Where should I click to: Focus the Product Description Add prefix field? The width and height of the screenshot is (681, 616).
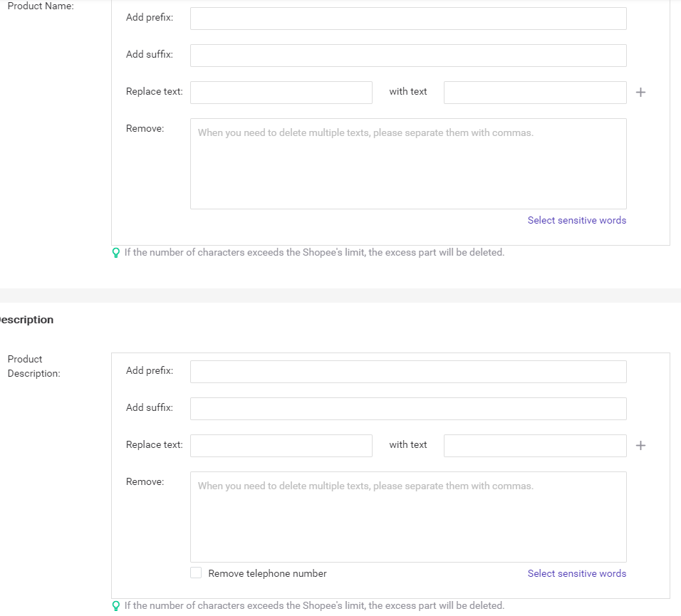pyautogui.click(x=408, y=372)
